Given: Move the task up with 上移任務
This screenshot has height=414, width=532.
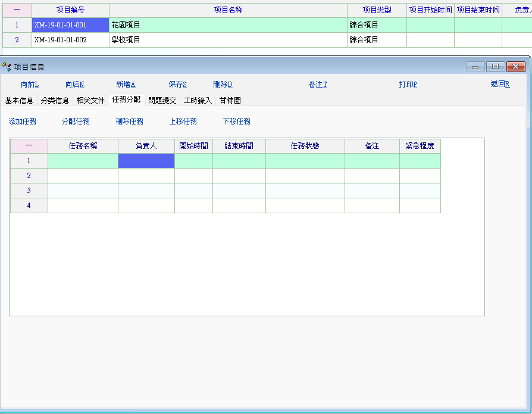Looking at the screenshot, I should [183, 122].
